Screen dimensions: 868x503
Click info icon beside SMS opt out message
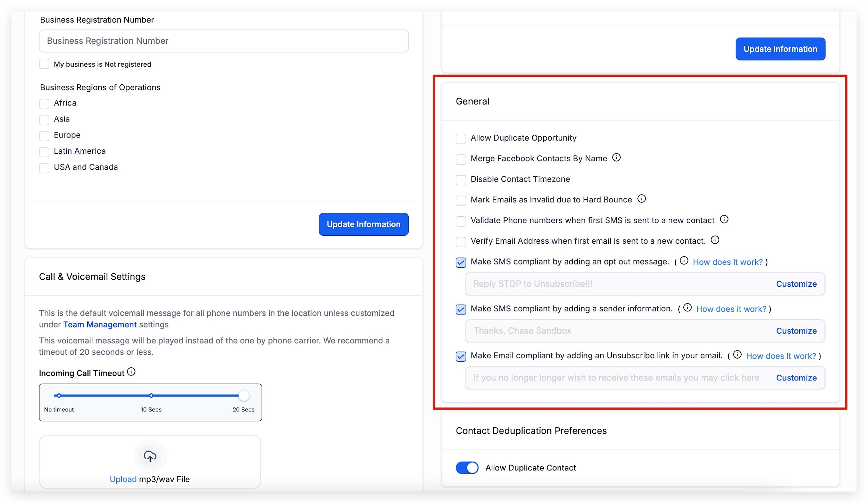(x=684, y=261)
